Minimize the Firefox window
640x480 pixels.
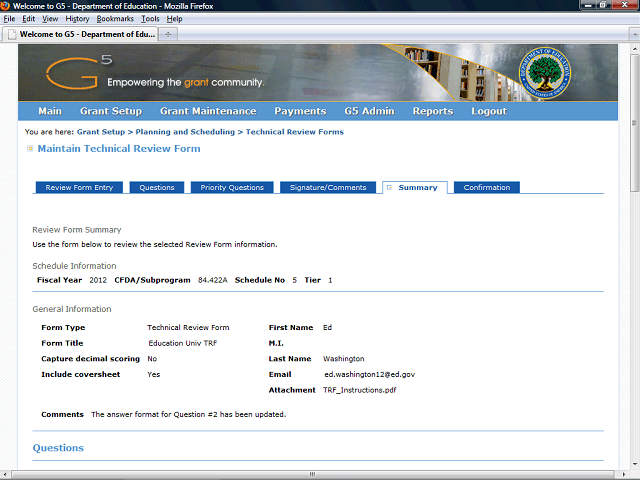point(588,5)
